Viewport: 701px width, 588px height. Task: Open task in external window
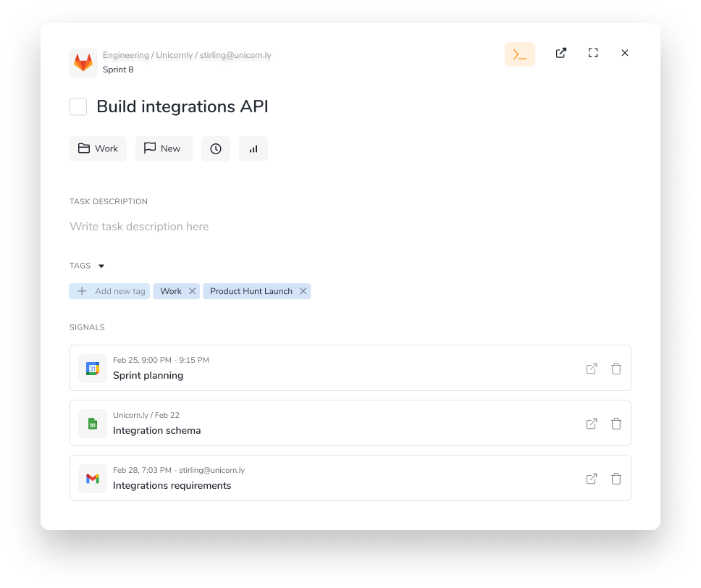click(561, 53)
